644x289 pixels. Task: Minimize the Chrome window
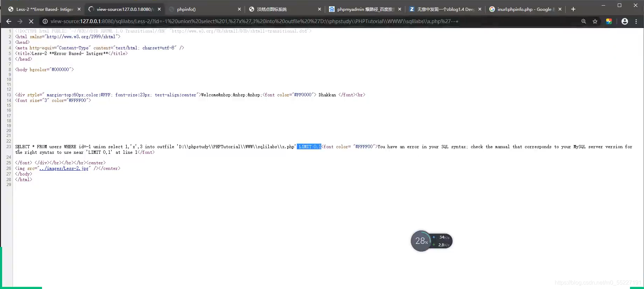(603, 5)
